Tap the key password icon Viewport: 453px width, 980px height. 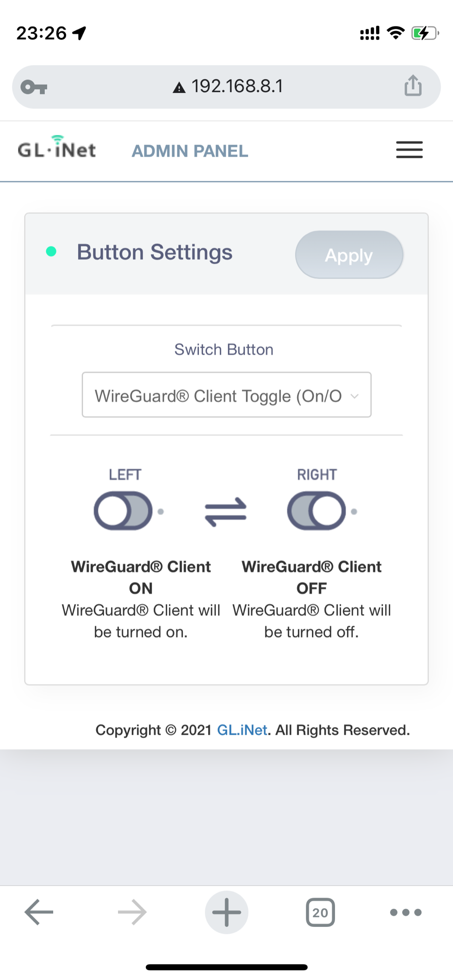(34, 87)
